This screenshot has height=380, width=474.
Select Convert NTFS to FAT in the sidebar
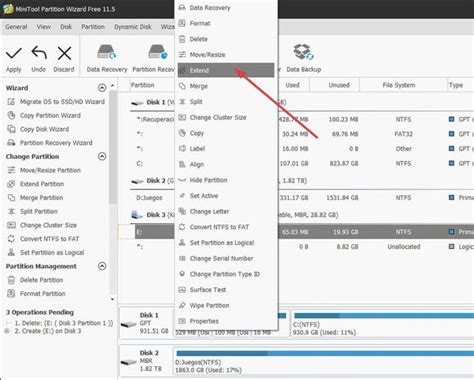click(x=43, y=239)
